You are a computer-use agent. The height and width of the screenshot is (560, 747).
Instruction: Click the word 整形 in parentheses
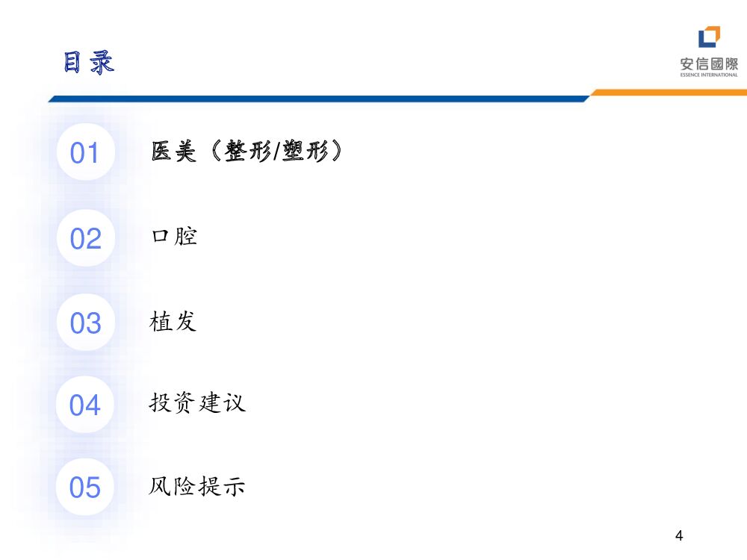pyautogui.click(x=248, y=152)
